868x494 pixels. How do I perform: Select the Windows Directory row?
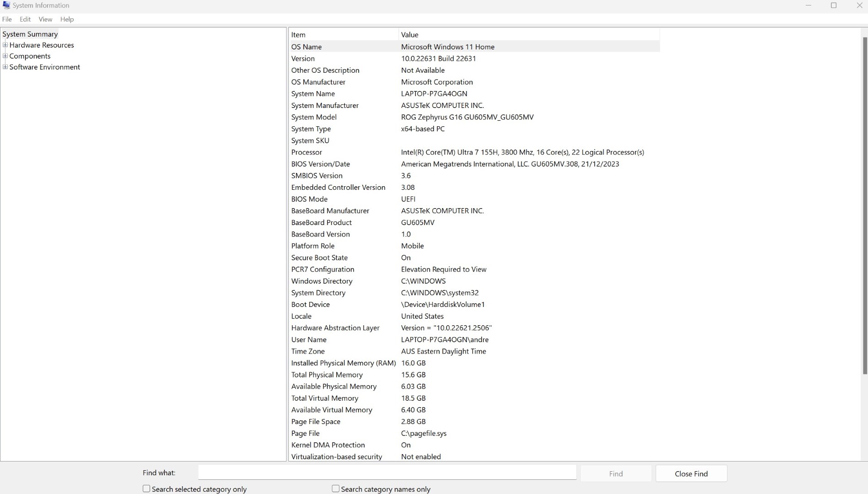tap(474, 281)
